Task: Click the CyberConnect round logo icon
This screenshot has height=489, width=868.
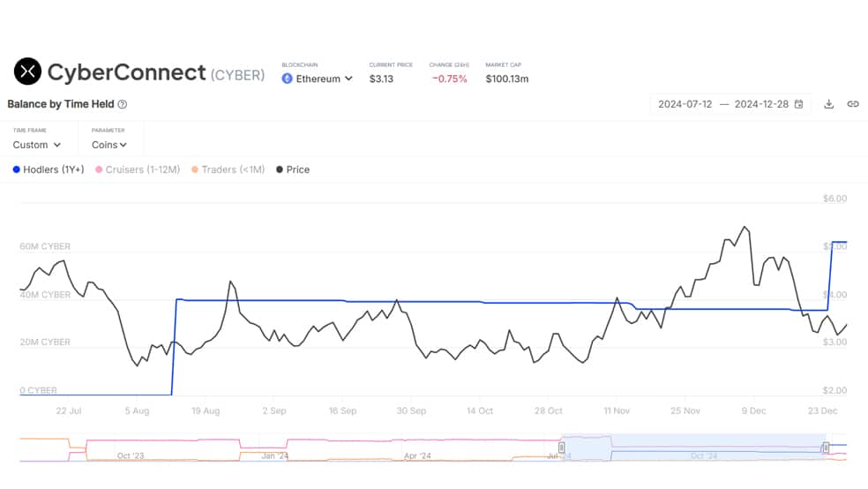Action: pos(27,71)
